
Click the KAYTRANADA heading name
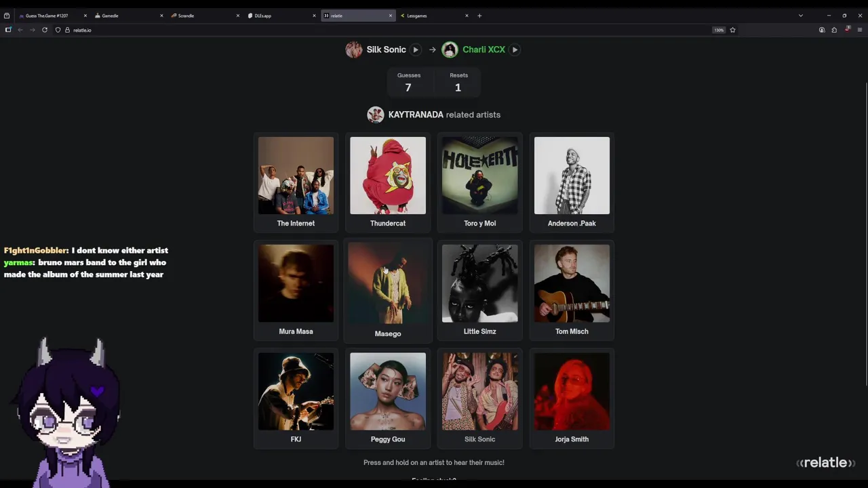click(x=416, y=115)
